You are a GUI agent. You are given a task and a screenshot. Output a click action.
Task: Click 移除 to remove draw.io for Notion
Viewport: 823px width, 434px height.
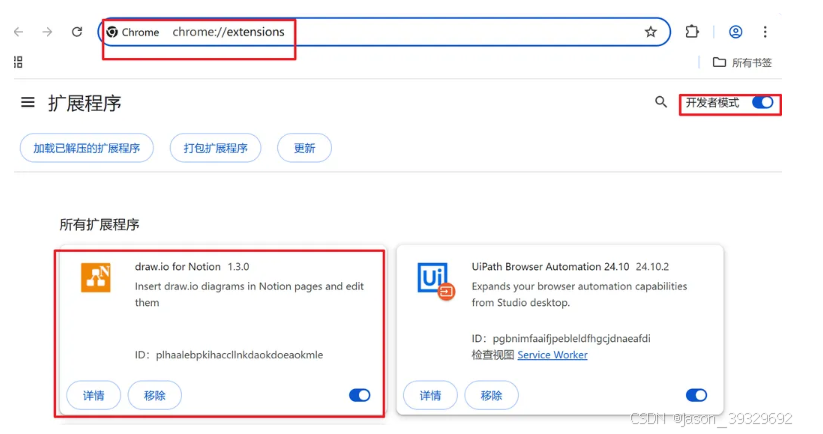point(155,395)
